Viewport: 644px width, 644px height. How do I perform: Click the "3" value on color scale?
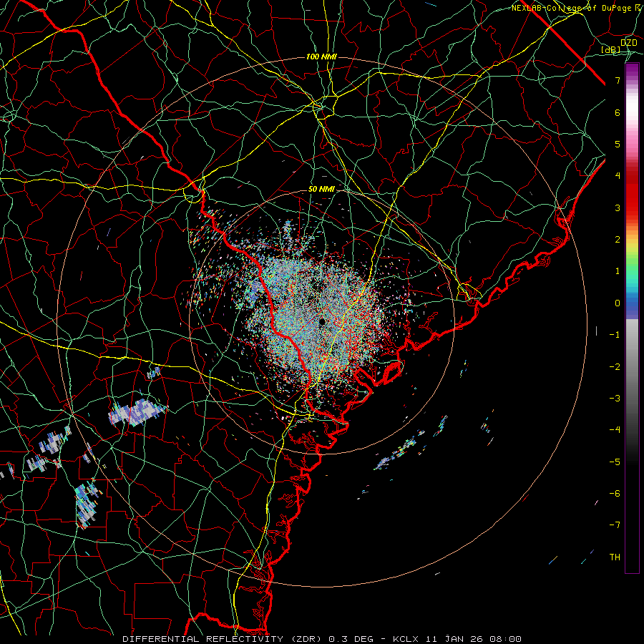click(x=618, y=208)
